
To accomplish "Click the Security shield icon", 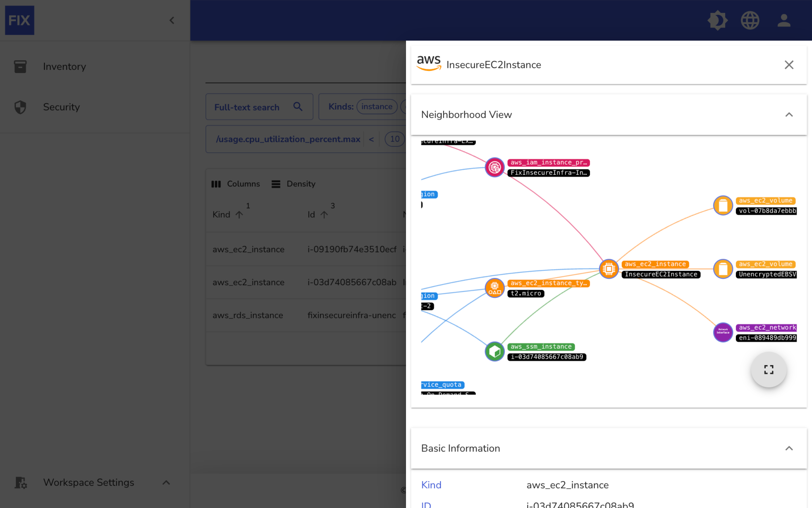I will pyautogui.click(x=20, y=107).
